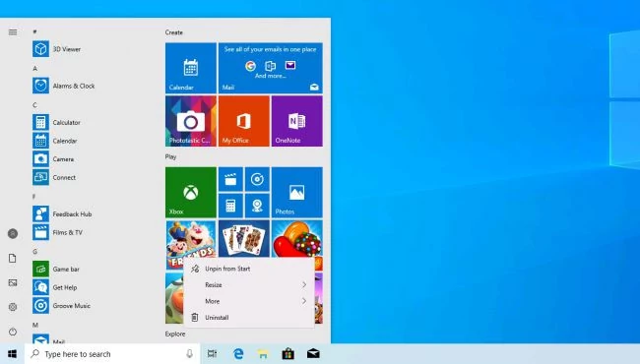Click the microphone icon in the search box
The width and height of the screenshot is (640, 364).
coord(189,354)
